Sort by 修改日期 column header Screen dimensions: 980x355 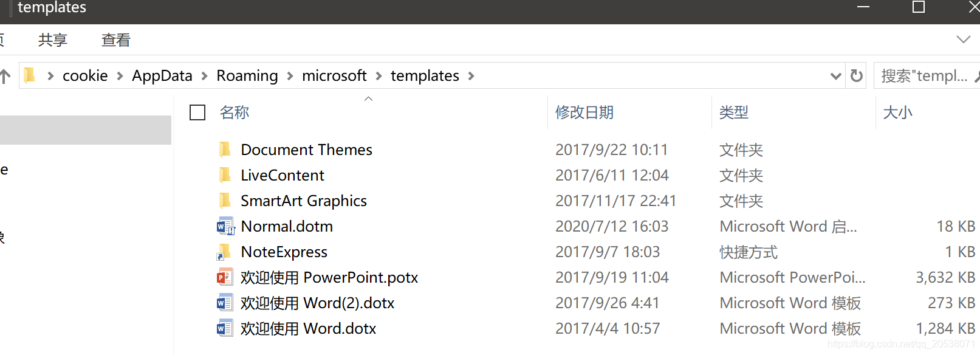click(584, 112)
